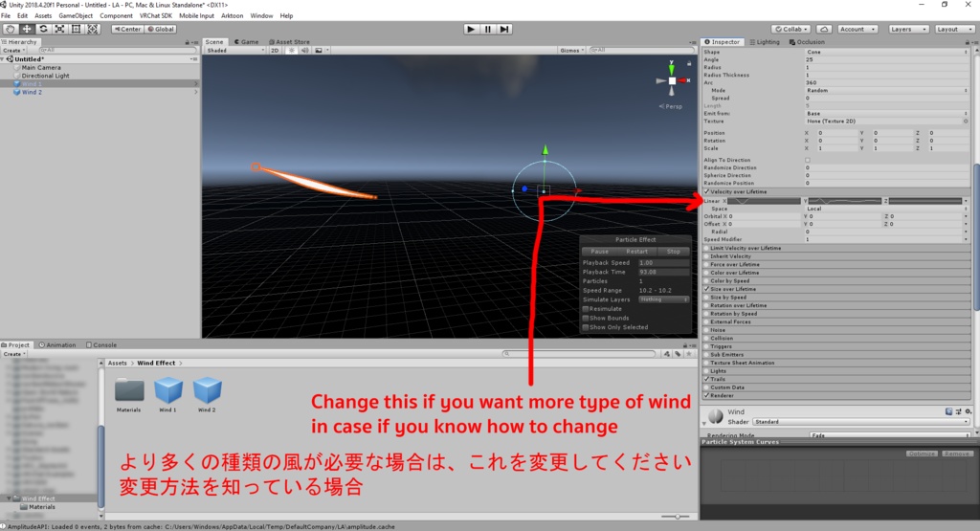
Task: Select Main Camera in the Hierarchy
Action: pyautogui.click(x=41, y=68)
